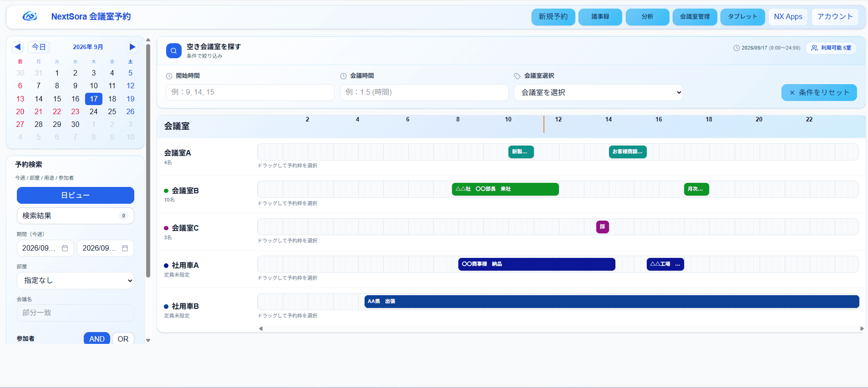Viewport: 868px width, 388px height.
Task: Open アカウント from the top menu
Action: point(835,17)
